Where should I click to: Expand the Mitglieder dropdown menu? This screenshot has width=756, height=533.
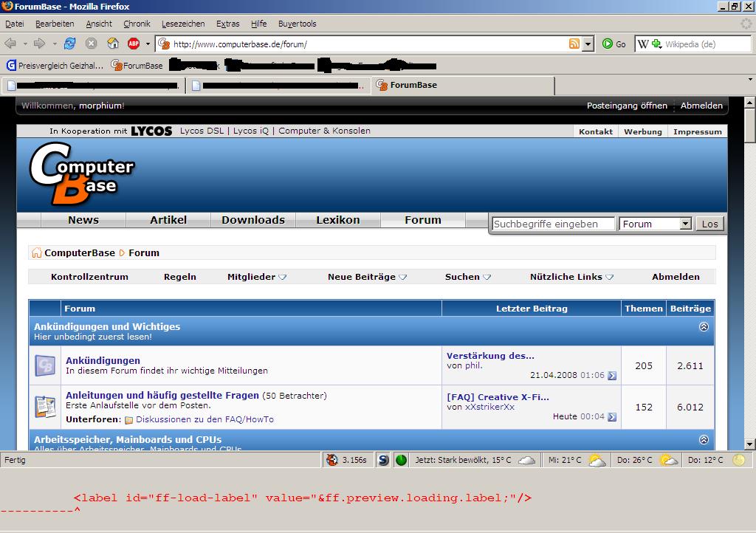(x=257, y=277)
